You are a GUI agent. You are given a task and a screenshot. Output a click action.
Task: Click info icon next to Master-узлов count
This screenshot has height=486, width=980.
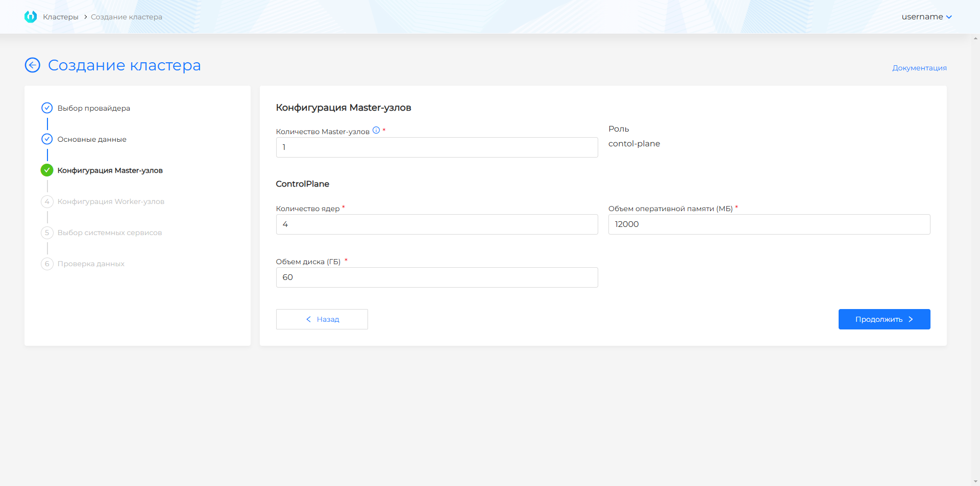(376, 131)
